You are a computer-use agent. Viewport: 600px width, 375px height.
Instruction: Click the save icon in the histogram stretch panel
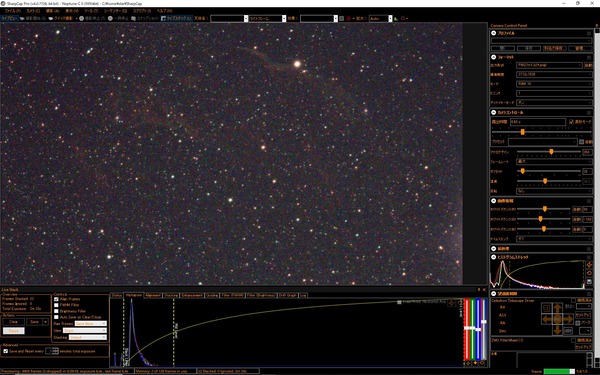click(x=589, y=282)
